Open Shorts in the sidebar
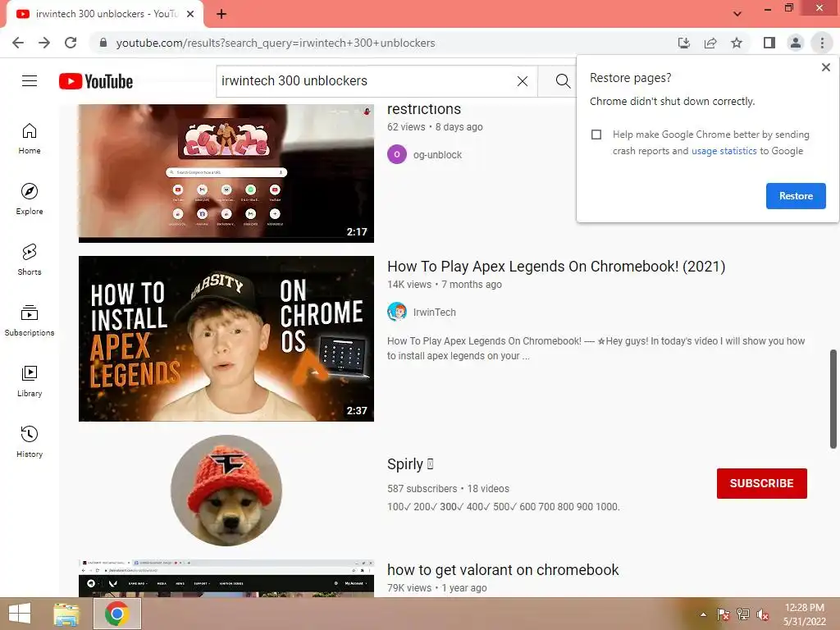This screenshot has height=630, width=840. (x=30, y=259)
